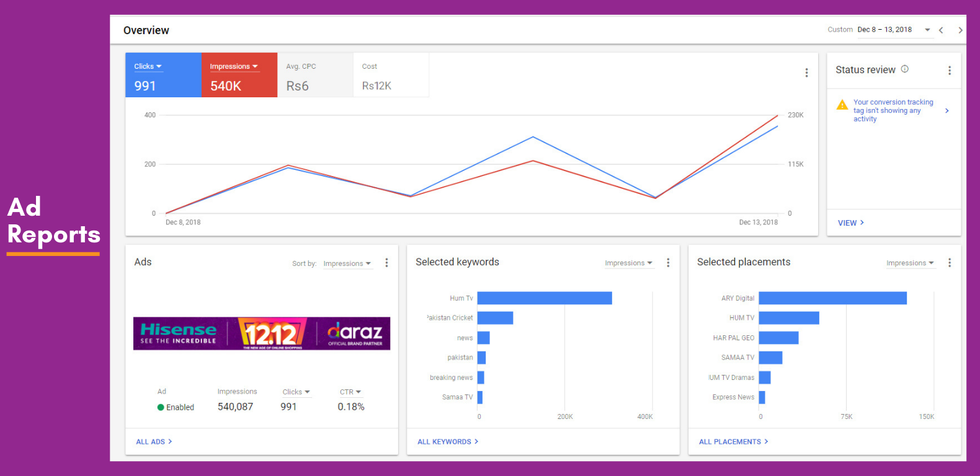Click Express News placement label
The image size is (980, 476).
click(x=733, y=397)
